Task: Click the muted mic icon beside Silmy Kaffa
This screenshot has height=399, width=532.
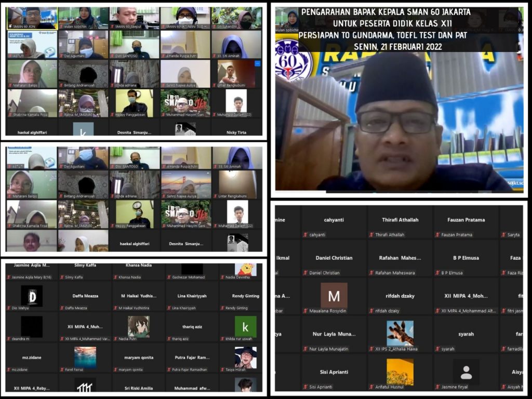Action: [62, 277]
